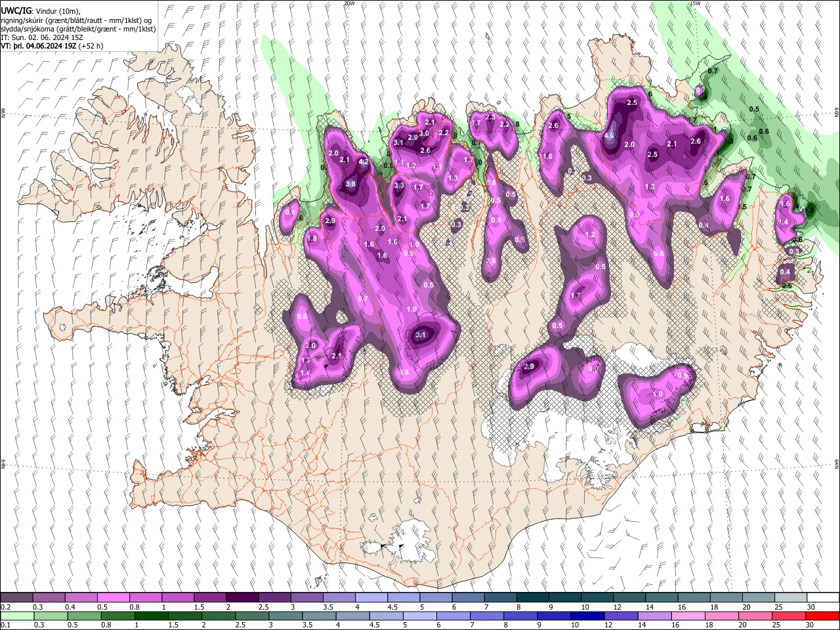Click the 3.3 snowfall value on the map

pyautogui.click(x=399, y=186)
